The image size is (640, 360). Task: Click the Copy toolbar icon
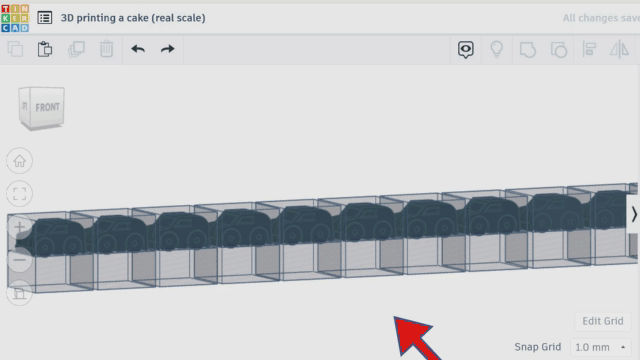(x=15, y=49)
